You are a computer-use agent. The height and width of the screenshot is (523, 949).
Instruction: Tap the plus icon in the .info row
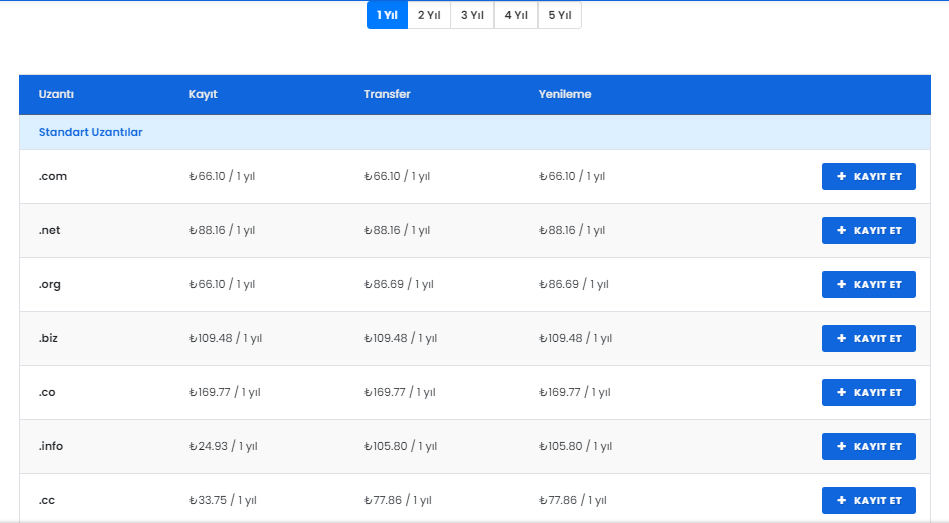841,446
